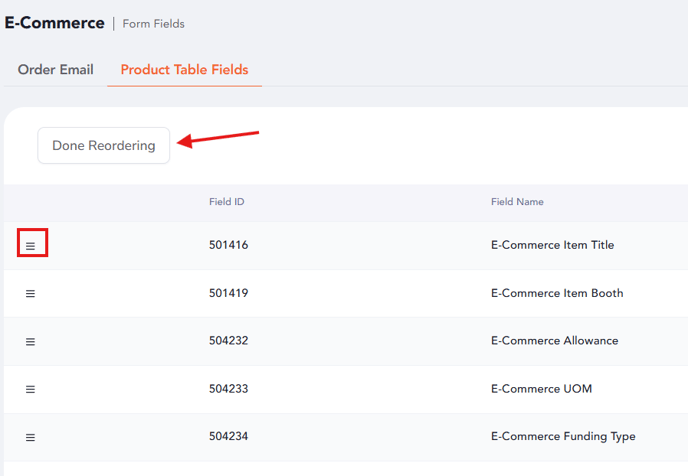Click field ID 504232 in table
Viewport: 688px width, 476px height.
229,340
